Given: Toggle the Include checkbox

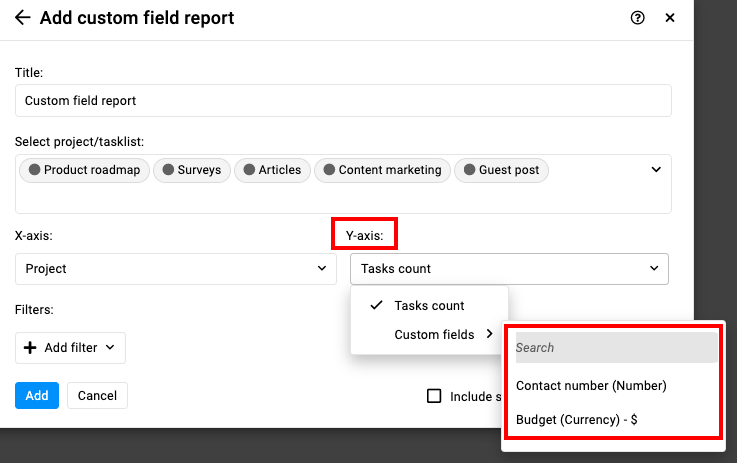Looking at the screenshot, I should pos(434,396).
